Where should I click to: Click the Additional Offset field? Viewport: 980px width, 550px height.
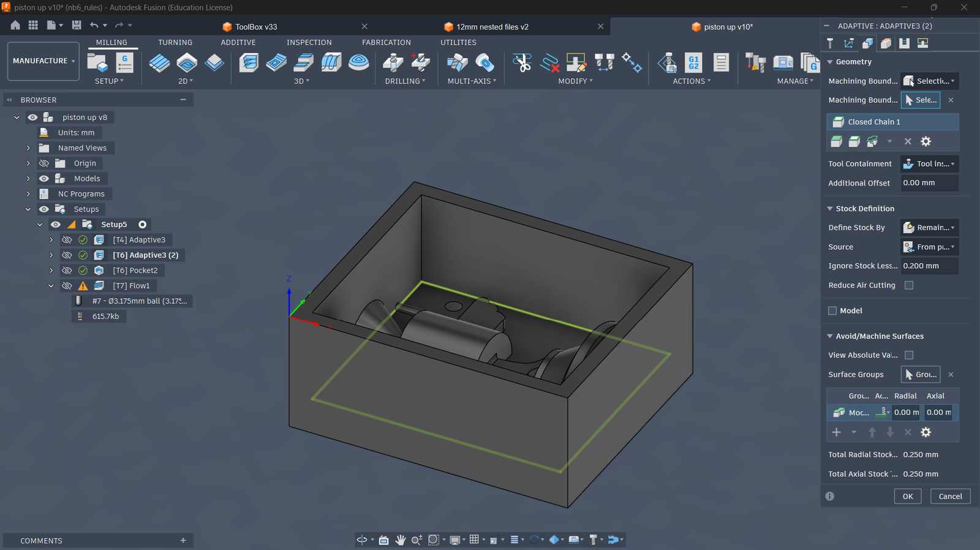pyautogui.click(x=929, y=183)
